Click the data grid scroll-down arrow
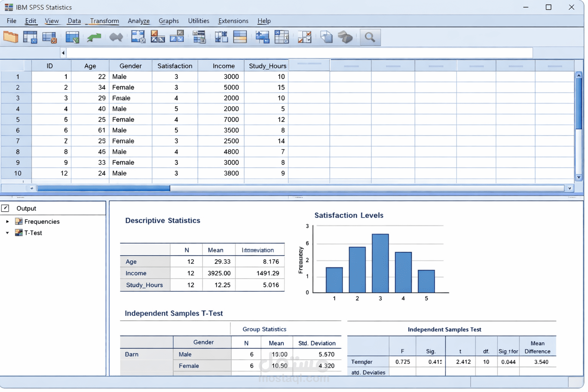The image size is (588, 392). click(x=579, y=177)
